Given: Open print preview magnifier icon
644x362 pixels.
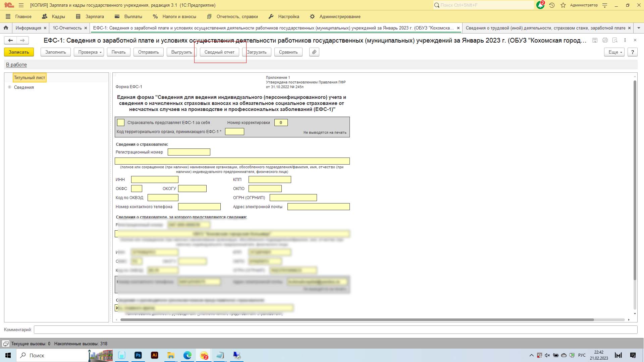Looking at the screenshot, I should coord(615,40).
